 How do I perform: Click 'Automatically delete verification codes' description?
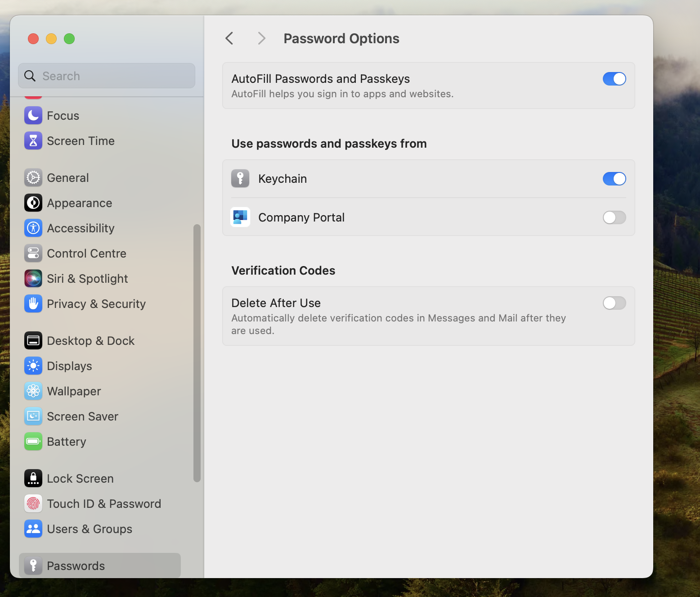399,324
